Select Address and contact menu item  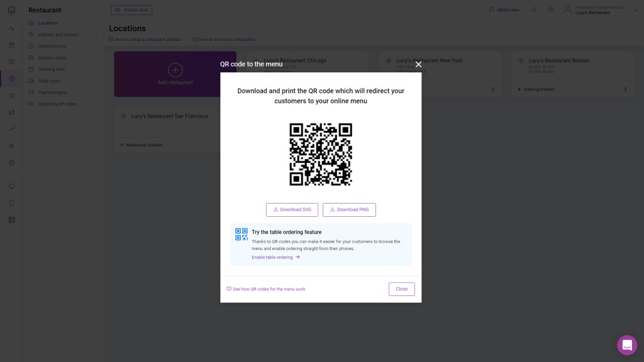pos(58,35)
